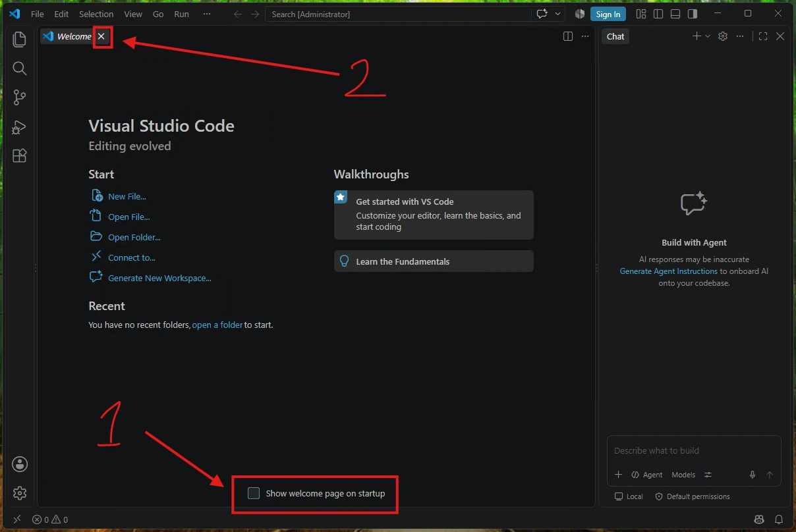Close the Chat panel
Image resolution: width=796 pixels, height=532 pixels.
(780, 36)
